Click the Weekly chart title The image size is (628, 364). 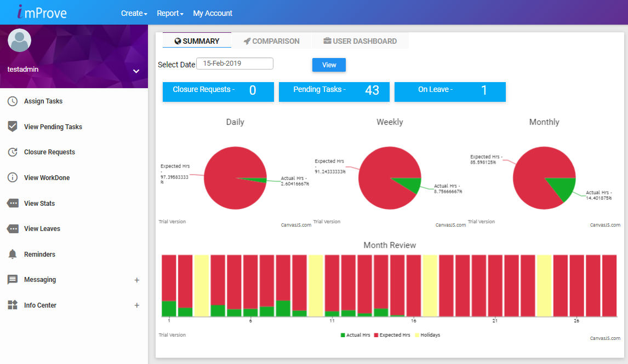[390, 122]
